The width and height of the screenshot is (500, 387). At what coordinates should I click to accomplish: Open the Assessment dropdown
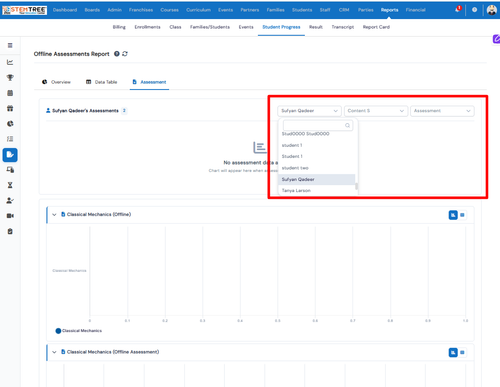[442, 111]
